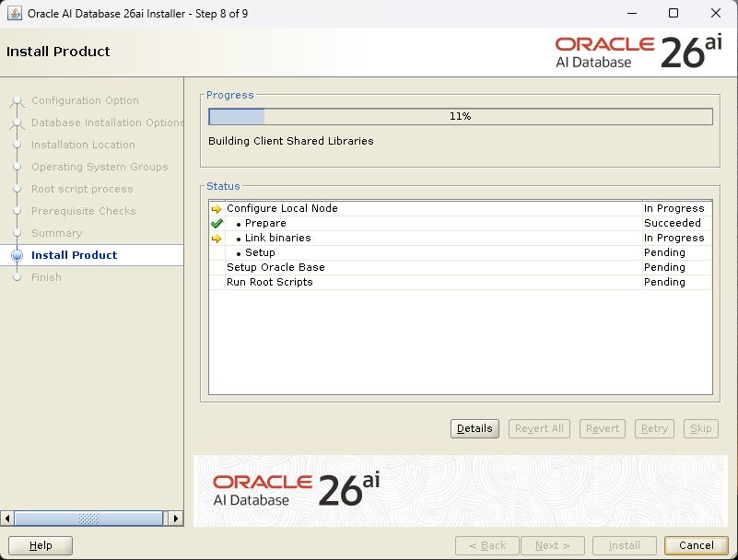Click the green checkmark icon beside Prepare
Screen dimensions: 738x560
217,223
